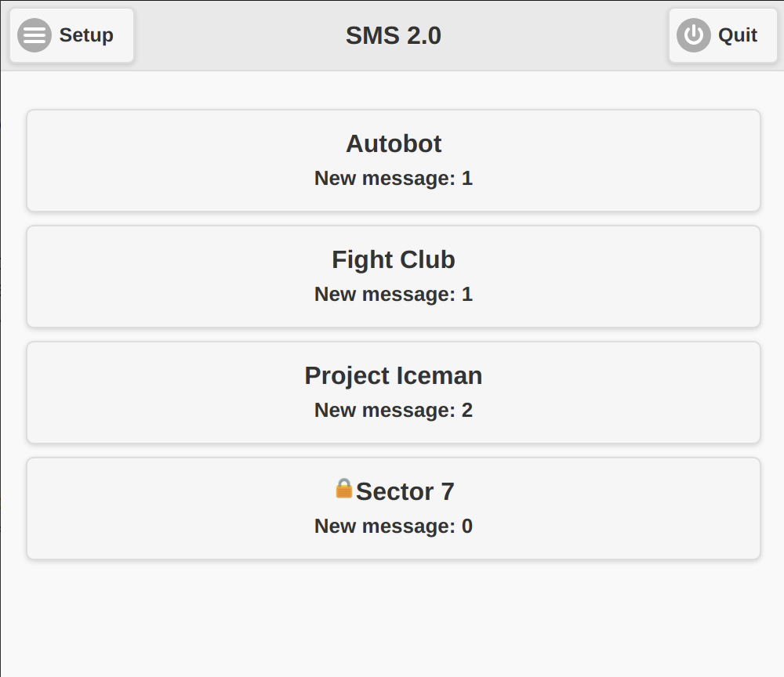The width and height of the screenshot is (784, 677).
Task: Open Setup via its text label
Action: (x=86, y=35)
